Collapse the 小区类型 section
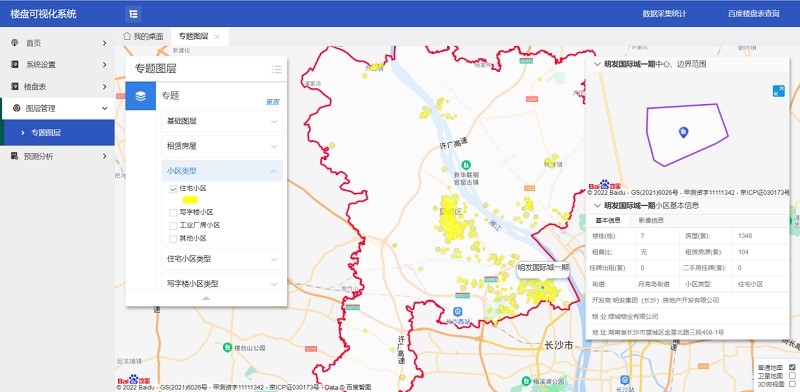The image size is (800, 392). click(222, 171)
